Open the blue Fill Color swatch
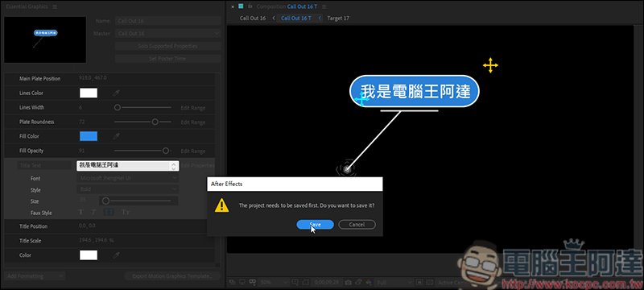 [x=89, y=136]
